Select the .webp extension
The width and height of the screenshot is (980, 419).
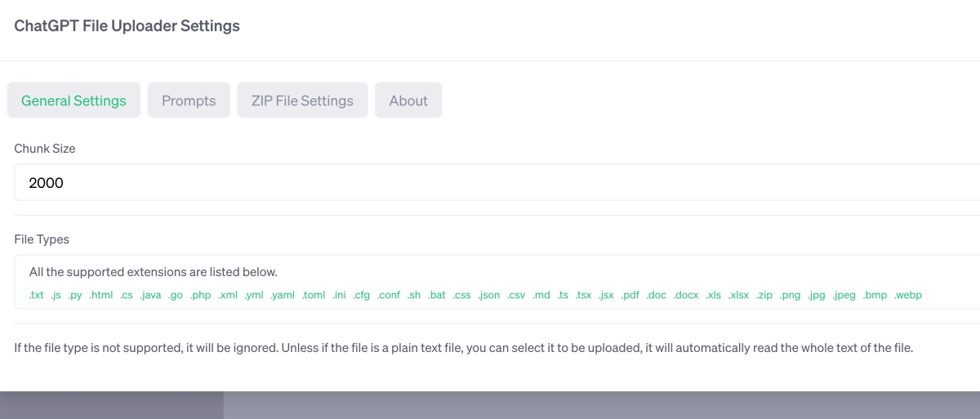907,296
